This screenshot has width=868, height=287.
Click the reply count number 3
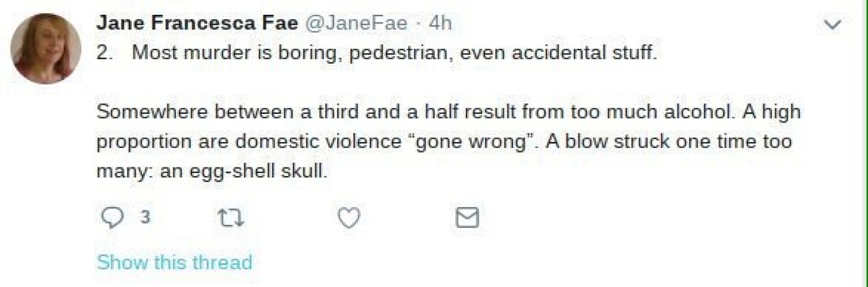coord(145,218)
